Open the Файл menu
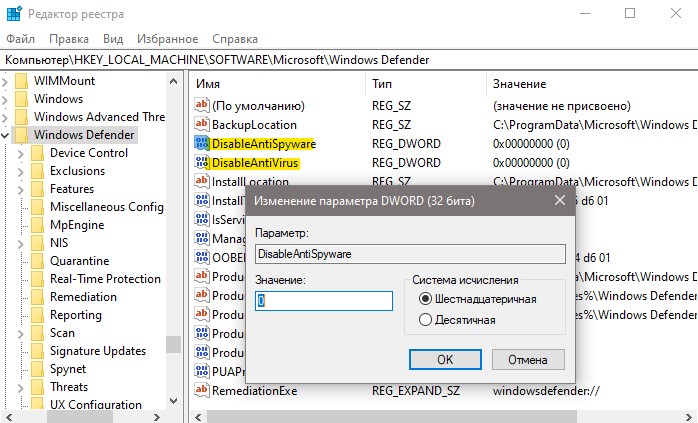Viewport: 698px width, 423px height. 20,39
